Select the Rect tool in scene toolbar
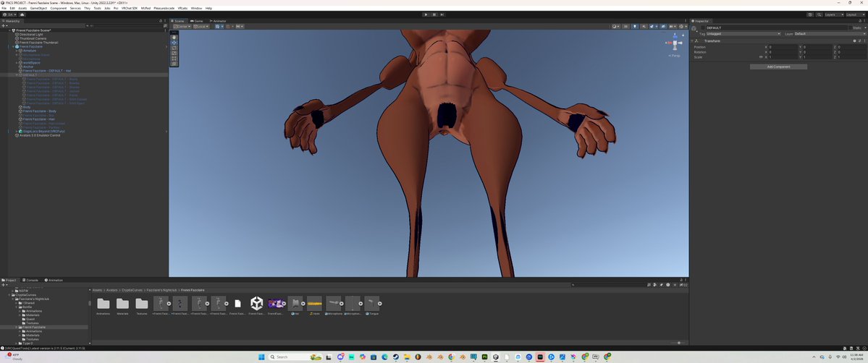Image resolution: width=868 pixels, height=363 pixels. point(174,59)
